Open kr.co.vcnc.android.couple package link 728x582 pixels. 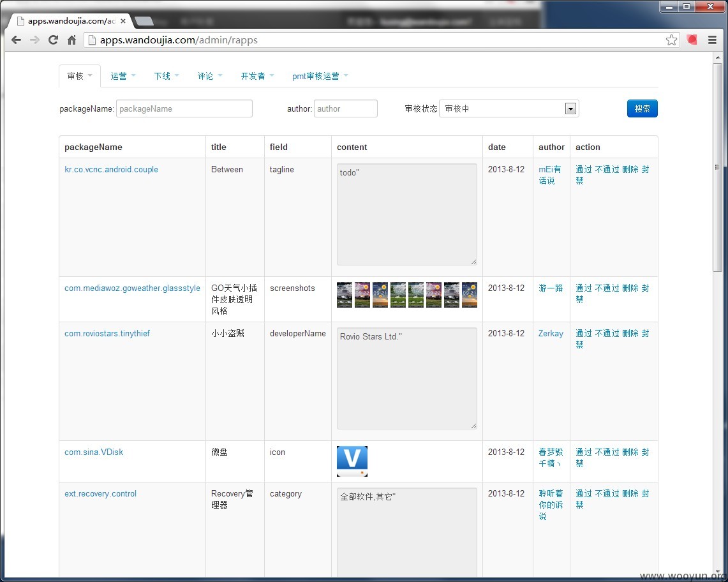[112, 170]
